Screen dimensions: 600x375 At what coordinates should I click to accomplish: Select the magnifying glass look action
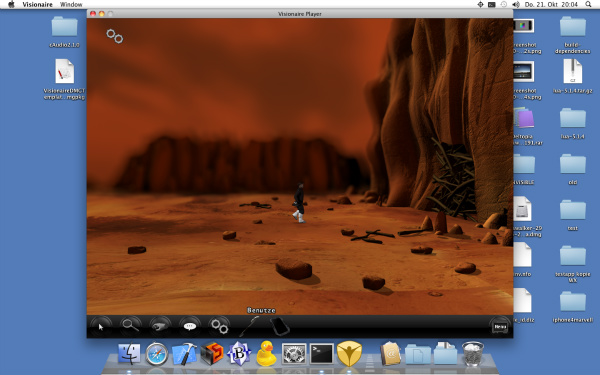130,326
